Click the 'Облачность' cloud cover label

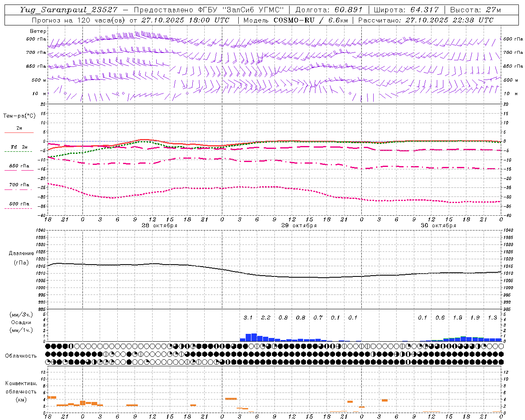tap(21, 356)
